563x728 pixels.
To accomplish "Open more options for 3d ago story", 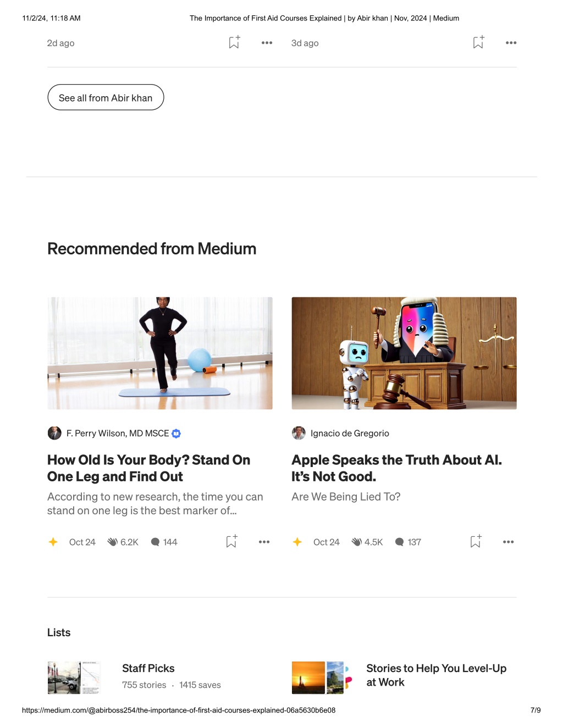I will pyautogui.click(x=511, y=43).
